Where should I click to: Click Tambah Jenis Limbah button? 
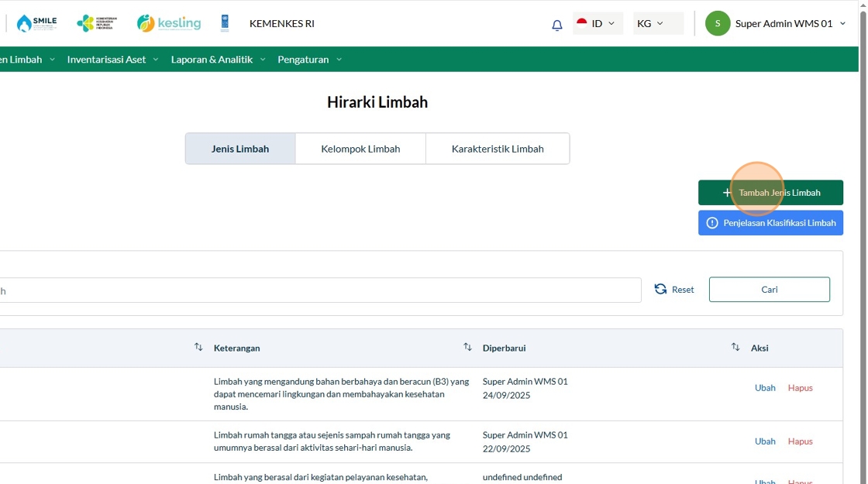coord(770,193)
